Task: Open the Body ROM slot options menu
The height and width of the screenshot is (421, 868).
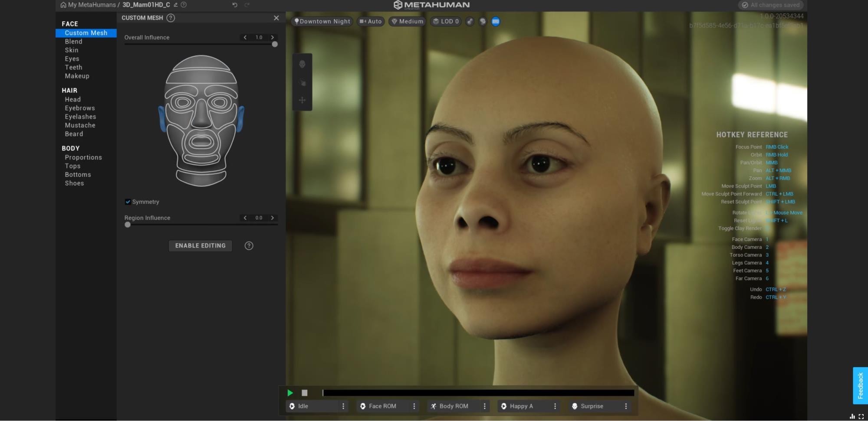Action: click(x=485, y=406)
